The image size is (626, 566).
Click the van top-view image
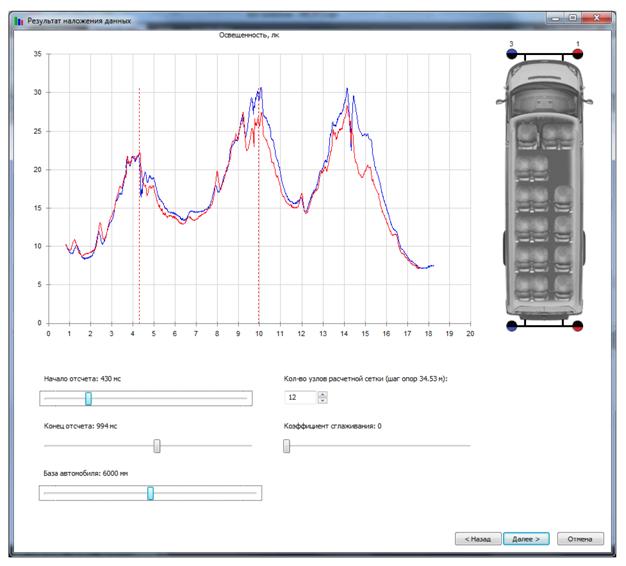click(x=545, y=190)
